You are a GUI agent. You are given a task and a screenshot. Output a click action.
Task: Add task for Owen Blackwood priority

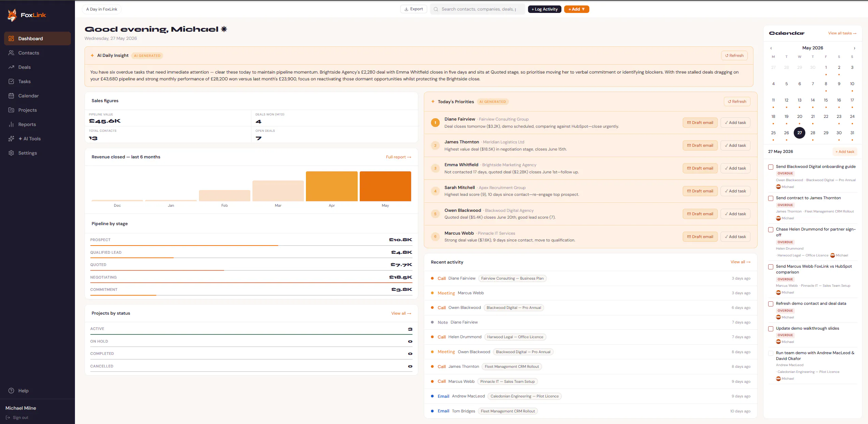(x=735, y=214)
